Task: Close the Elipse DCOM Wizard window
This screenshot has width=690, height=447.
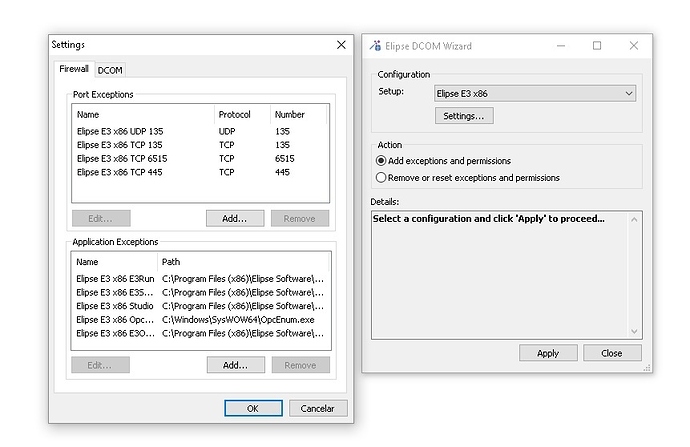Action: click(634, 46)
